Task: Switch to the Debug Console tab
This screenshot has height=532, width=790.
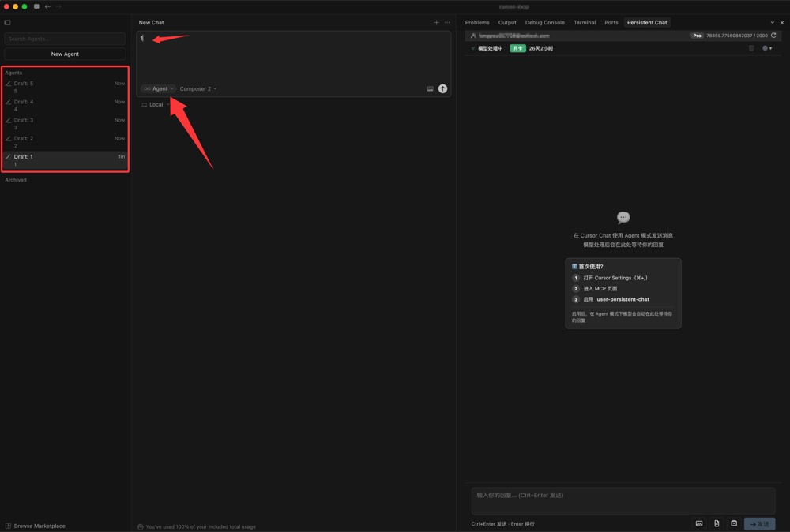Action: [x=544, y=23]
